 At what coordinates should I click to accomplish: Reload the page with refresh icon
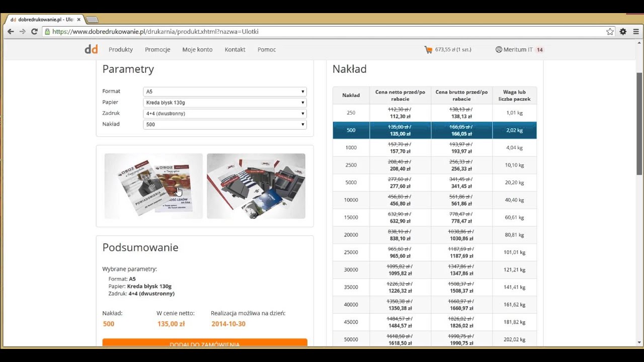pos(34,31)
